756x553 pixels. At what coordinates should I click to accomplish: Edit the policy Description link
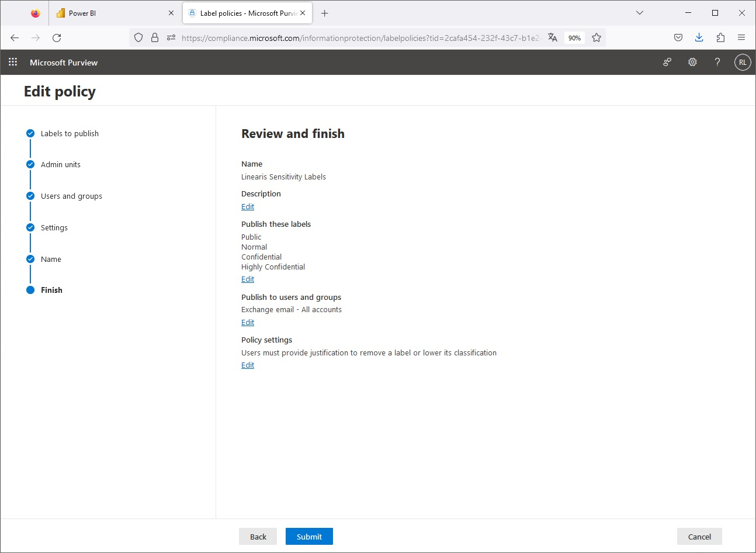click(x=247, y=206)
